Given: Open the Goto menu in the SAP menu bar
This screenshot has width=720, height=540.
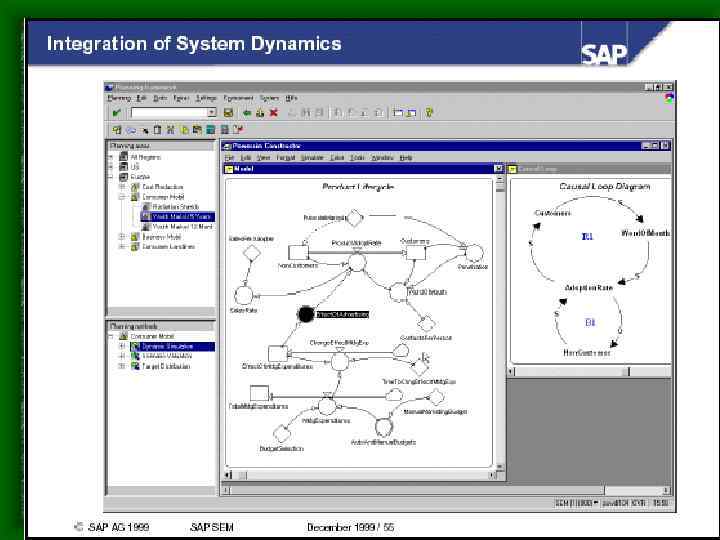Looking at the screenshot, I should (160, 98).
